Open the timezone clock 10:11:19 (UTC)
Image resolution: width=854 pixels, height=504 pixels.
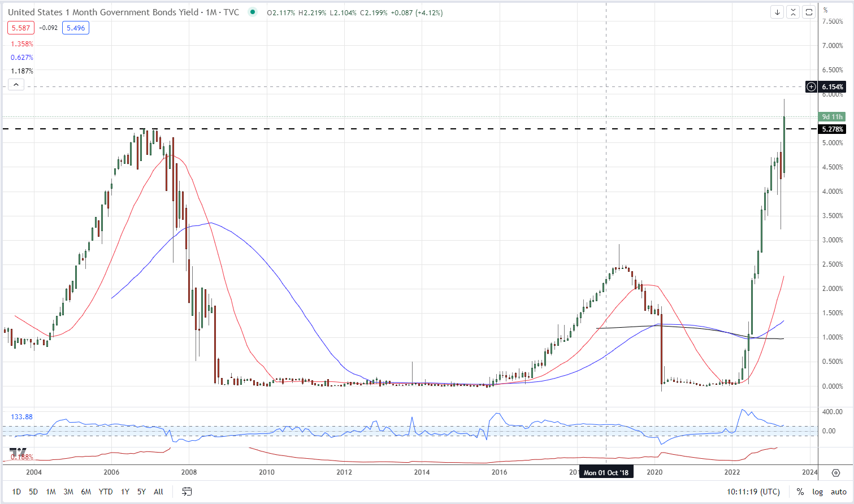tap(753, 492)
